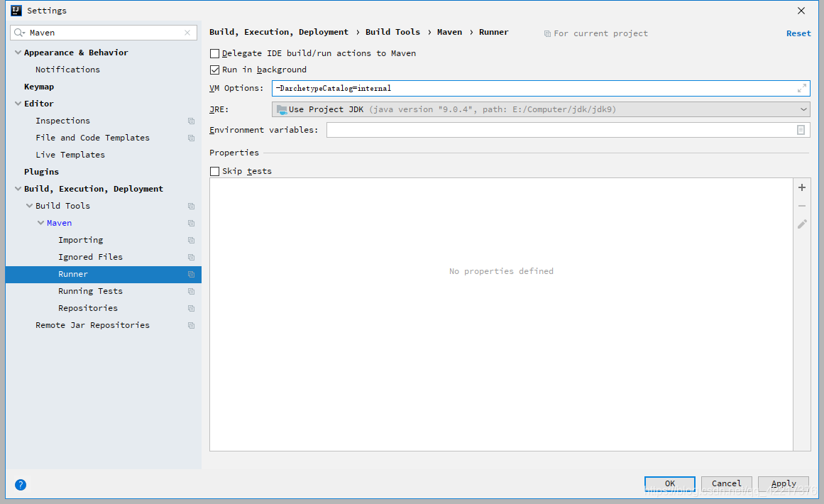Click project-level icon beside File and Code Templates

point(192,138)
